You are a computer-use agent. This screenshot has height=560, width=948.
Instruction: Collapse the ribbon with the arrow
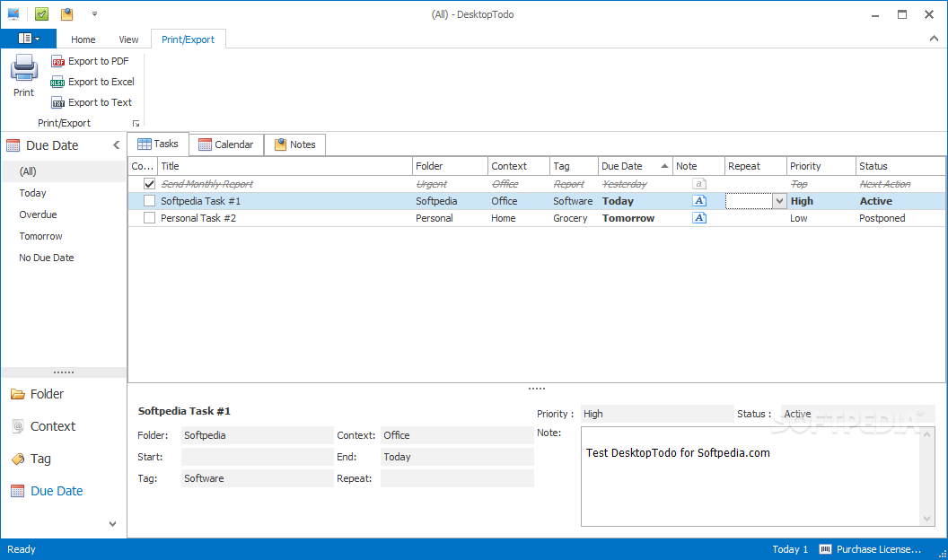tap(934, 39)
